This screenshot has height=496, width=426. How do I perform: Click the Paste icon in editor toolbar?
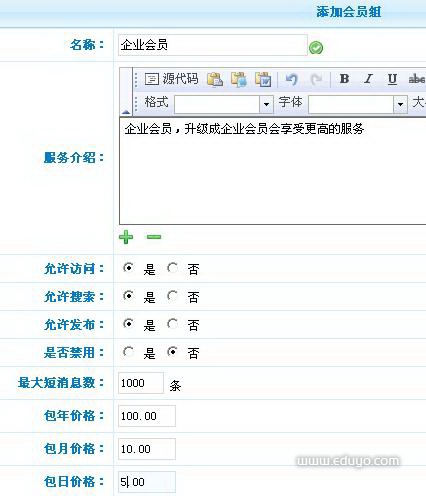215,79
